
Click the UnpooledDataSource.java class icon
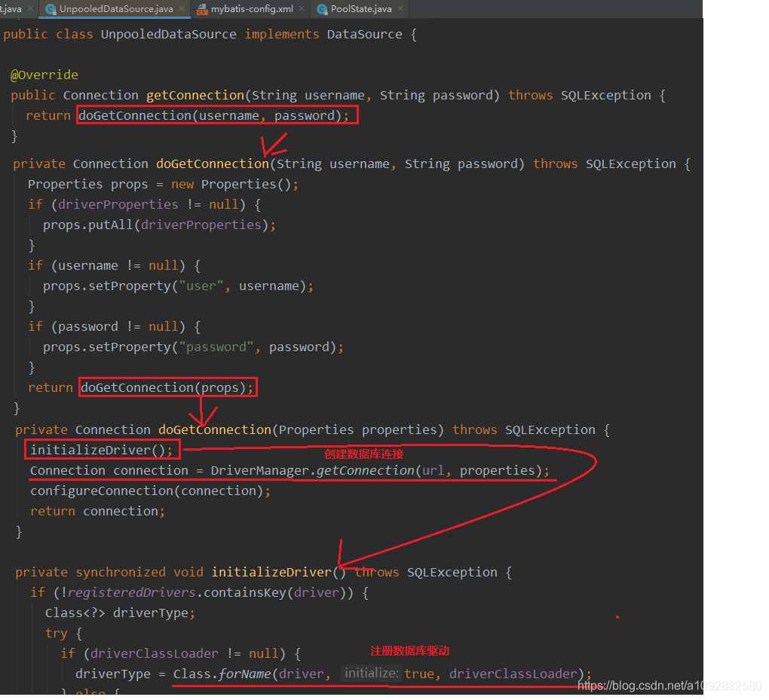click(51, 9)
